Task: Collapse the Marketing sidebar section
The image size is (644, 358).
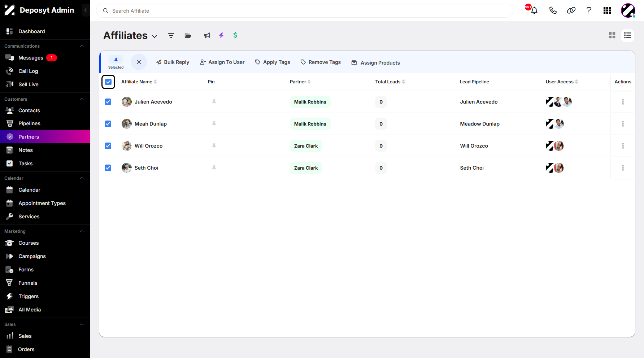Action: [82, 231]
